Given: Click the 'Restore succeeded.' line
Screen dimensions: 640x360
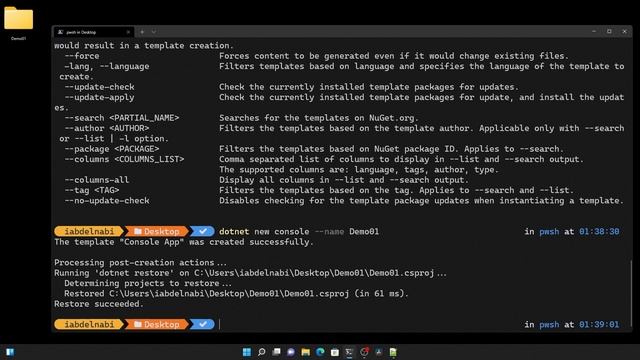Looking at the screenshot, I should (99, 304).
